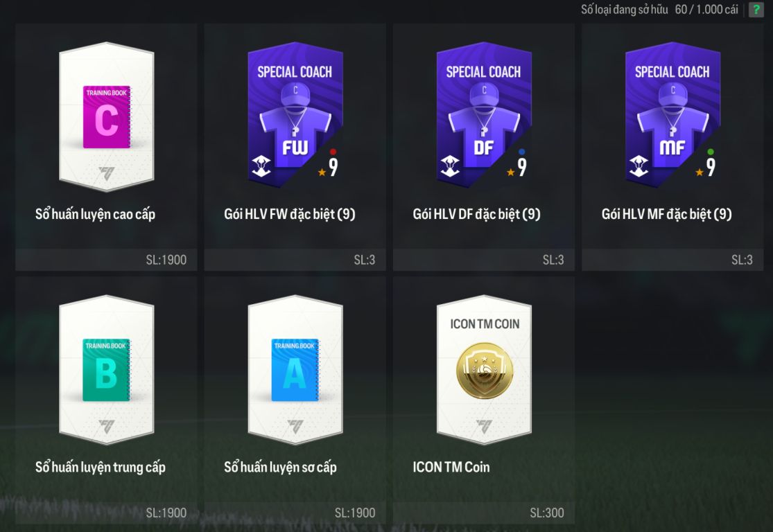The height and width of the screenshot is (532, 773).
Task: Open 'Gói HLV DF đặc biệt (9)' label
Action: coord(476,214)
